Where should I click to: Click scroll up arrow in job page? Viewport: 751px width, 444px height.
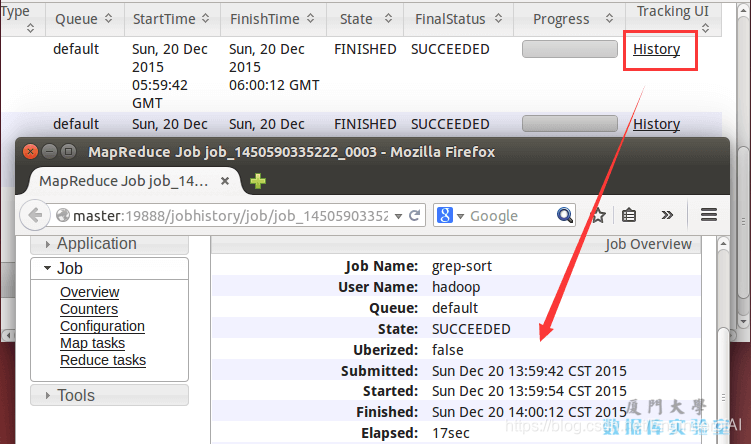[x=723, y=244]
